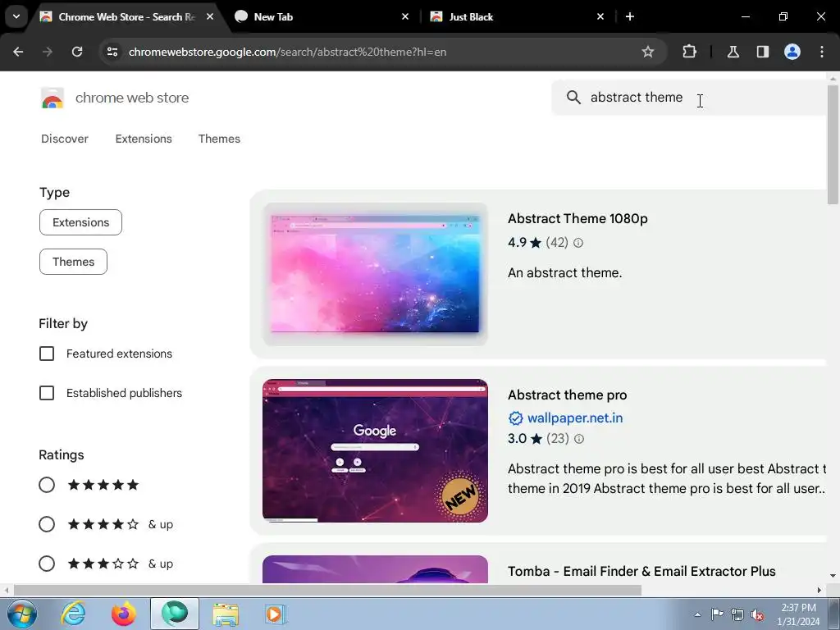Close the Just Black tab

(x=600, y=16)
